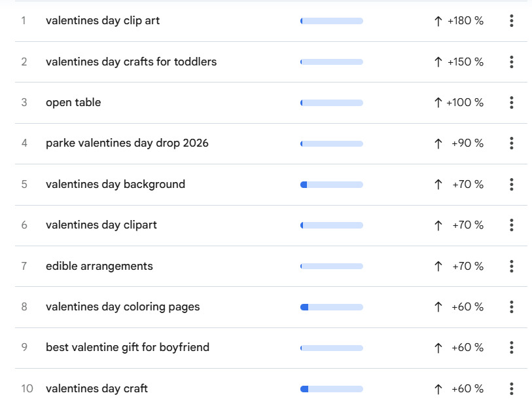Click the volume bar beside 'valentines day coloring pages'

pyautogui.click(x=331, y=306)
